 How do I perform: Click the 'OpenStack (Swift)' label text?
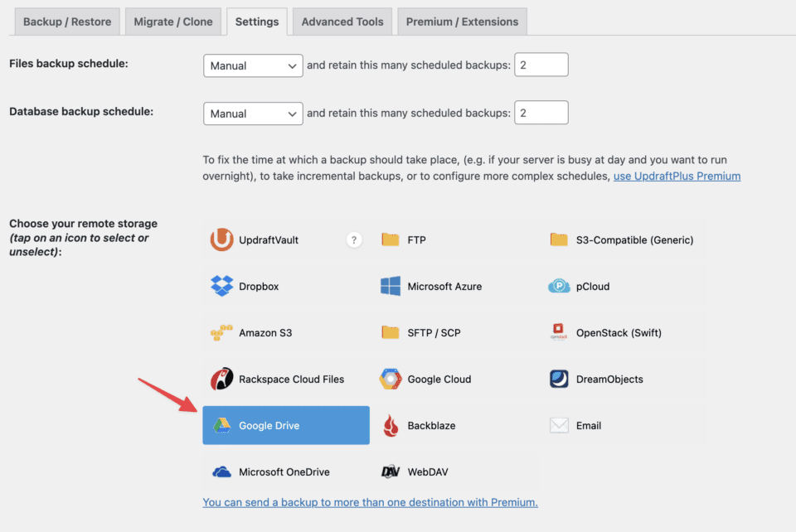[619, 332]
